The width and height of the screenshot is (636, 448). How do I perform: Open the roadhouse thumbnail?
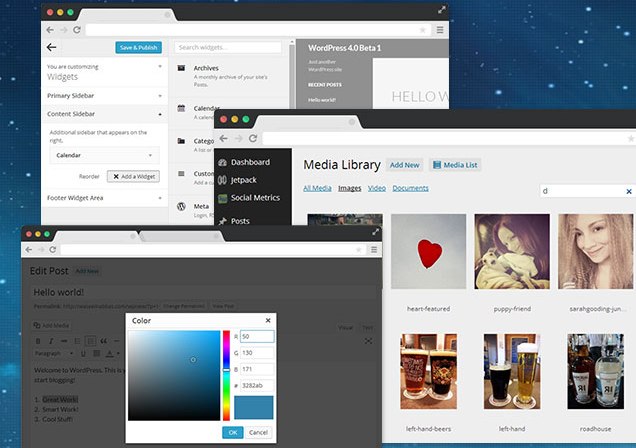[x=595, y=371]
